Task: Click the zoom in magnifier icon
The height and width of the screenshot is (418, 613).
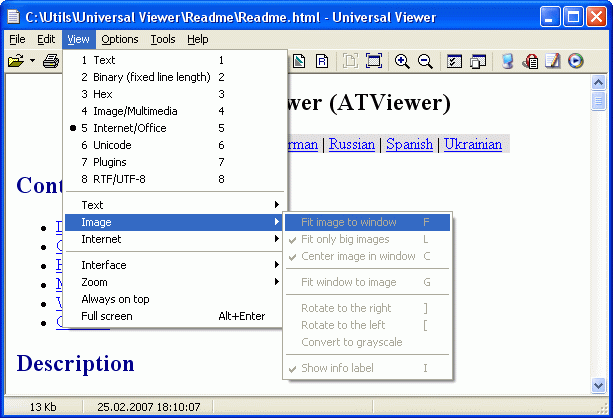Action: point(402,61)
